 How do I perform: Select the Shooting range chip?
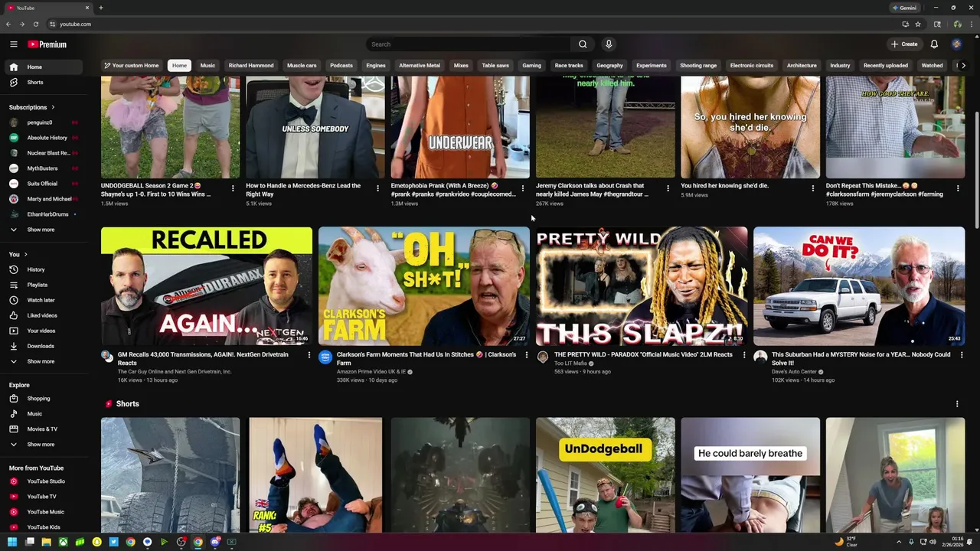click(698, 66)
